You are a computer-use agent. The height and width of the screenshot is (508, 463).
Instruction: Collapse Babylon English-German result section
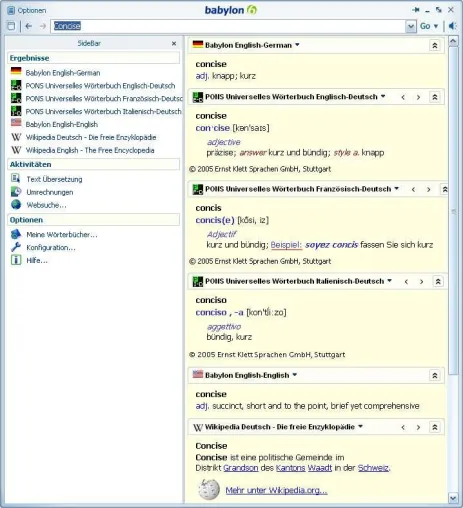(435, 45)
